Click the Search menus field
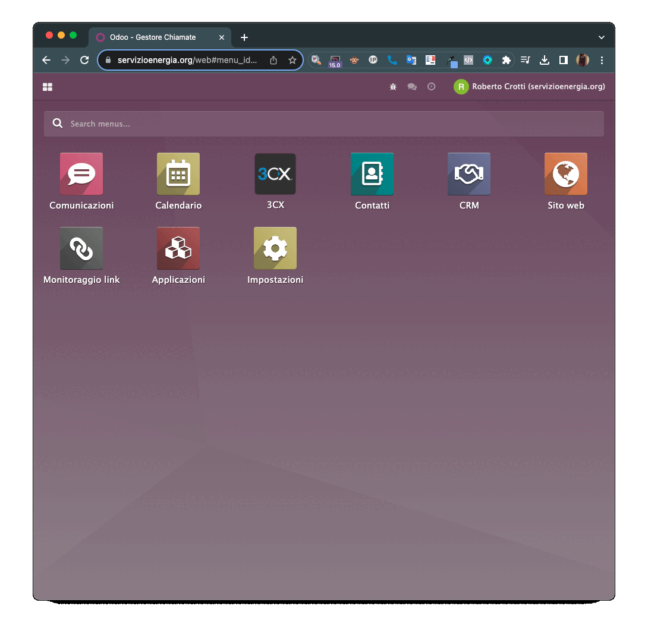The width and height of the screenshot is (648, 644). (324, 124)
